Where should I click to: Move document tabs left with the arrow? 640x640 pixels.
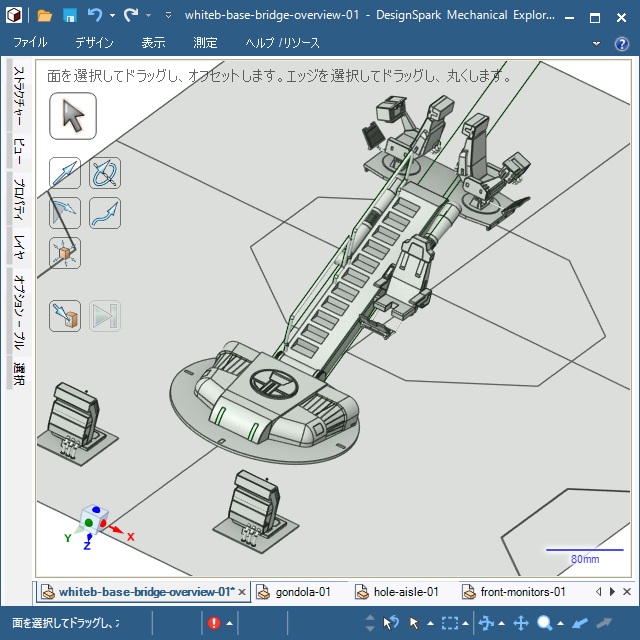599,591
